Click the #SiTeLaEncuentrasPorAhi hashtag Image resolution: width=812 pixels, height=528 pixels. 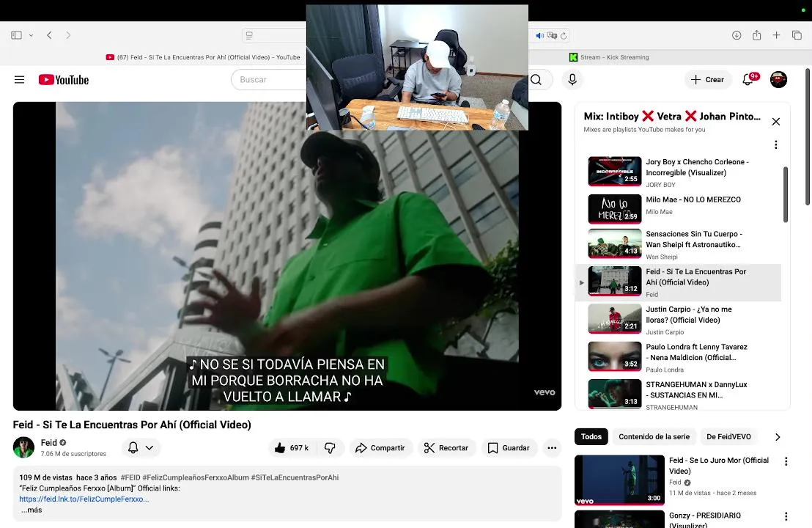coord(295,477)
